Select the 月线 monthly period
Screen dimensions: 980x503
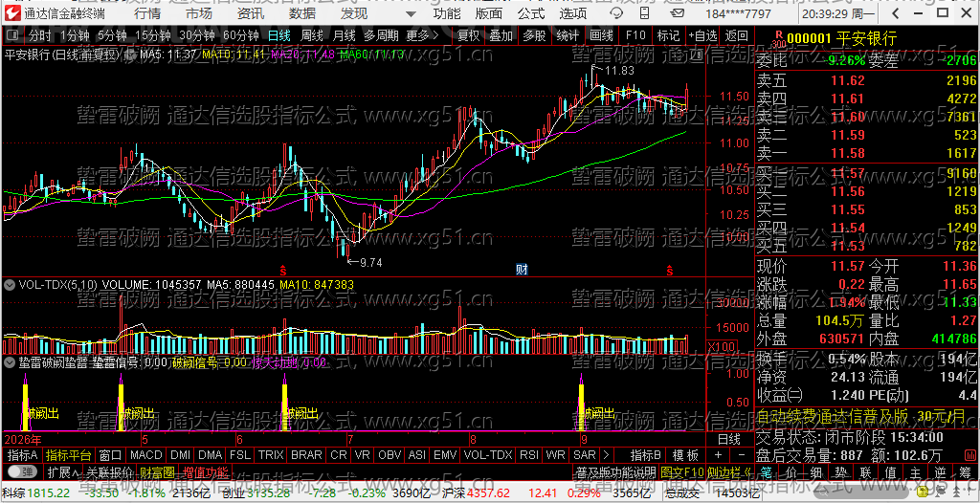tap(344, 35)
